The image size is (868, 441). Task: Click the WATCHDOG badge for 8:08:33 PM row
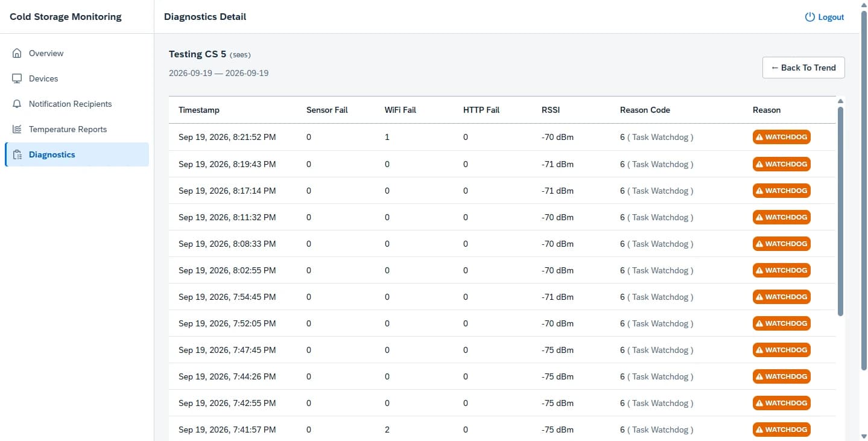pos(781,244)
